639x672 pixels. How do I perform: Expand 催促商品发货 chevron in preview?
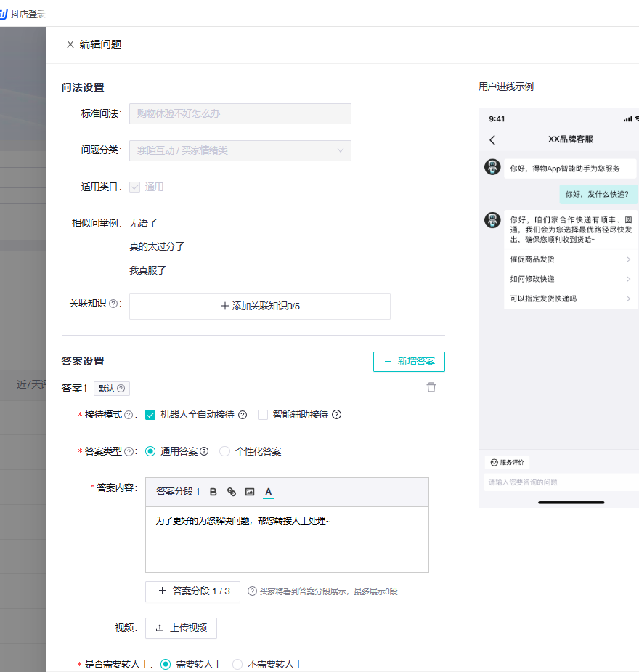point(628,259)
